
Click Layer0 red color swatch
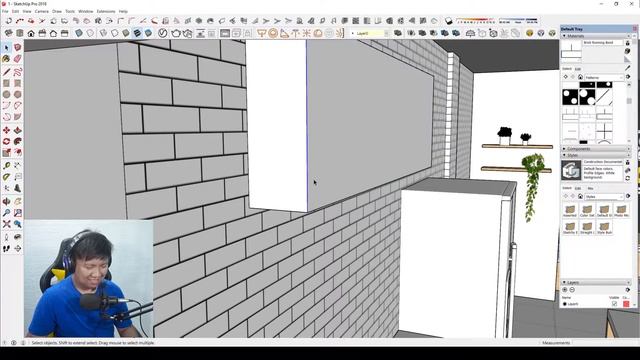pos(626,304)
